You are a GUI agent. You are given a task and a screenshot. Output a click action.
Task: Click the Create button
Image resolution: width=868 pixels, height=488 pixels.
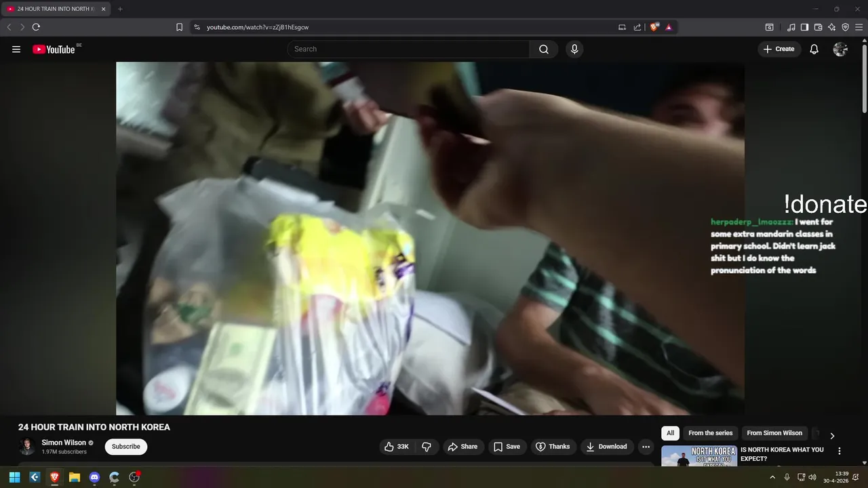[x=779, y=49]
